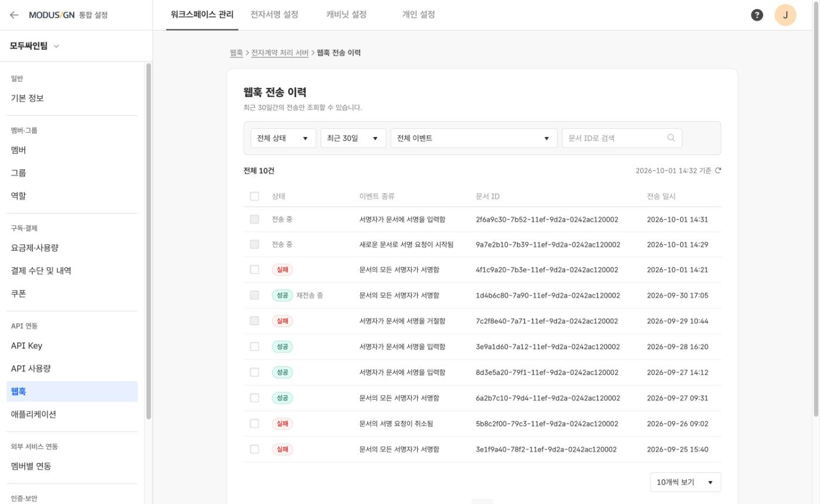
Task: Open 결제 수단 및 내역 in sidebar
Action: (72, 271)
